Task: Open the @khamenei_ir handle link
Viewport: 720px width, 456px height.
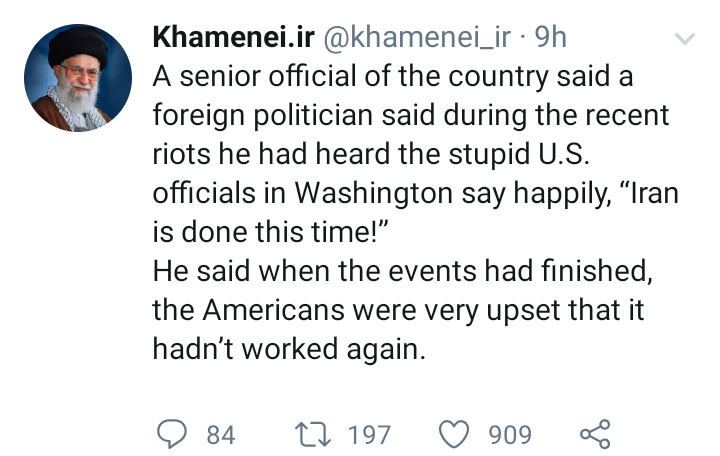Action: pyautogui.click(x=417, y=37)
